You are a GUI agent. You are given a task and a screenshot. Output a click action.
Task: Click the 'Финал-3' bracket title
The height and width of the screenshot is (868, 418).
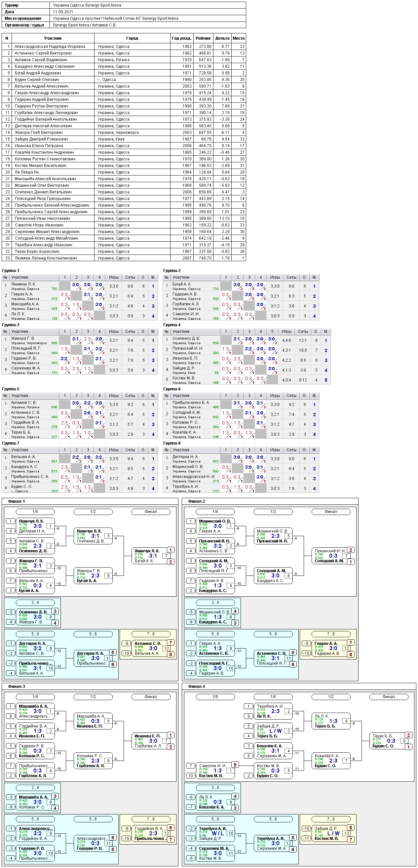point(17,687)
